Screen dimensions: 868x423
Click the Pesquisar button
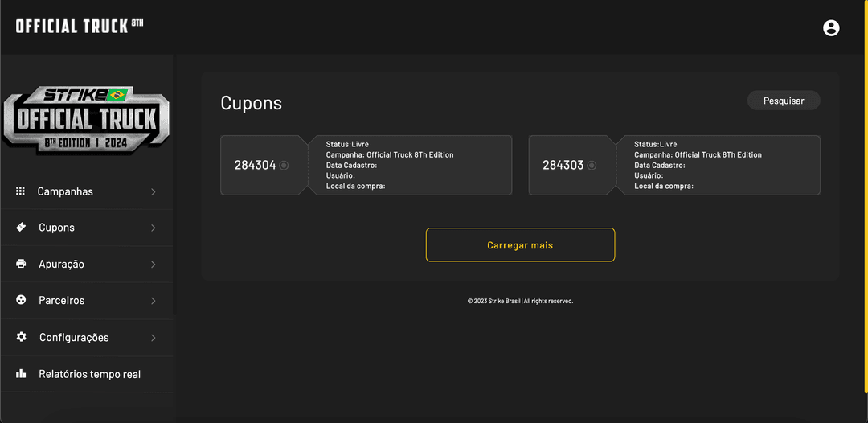784,101
